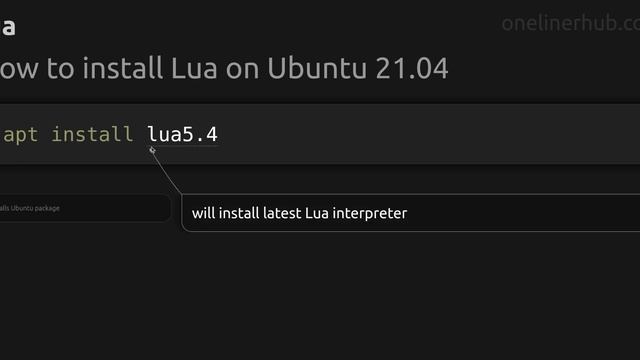Image resolution: width=640 pixels, height=360 pixels.
Task: Click the word "will" in the tooltip
Action: pyautogui.click(x=203, y=213)
